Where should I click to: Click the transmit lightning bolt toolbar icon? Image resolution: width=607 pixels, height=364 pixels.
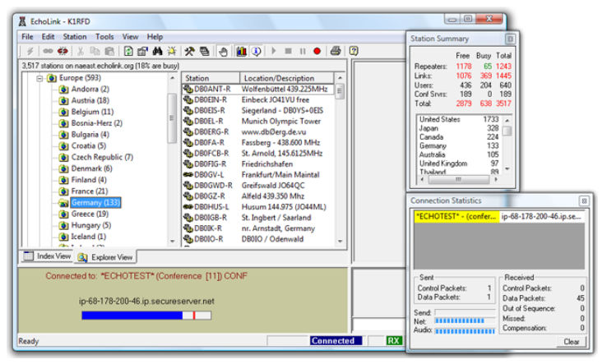click(x=30, y=51)
